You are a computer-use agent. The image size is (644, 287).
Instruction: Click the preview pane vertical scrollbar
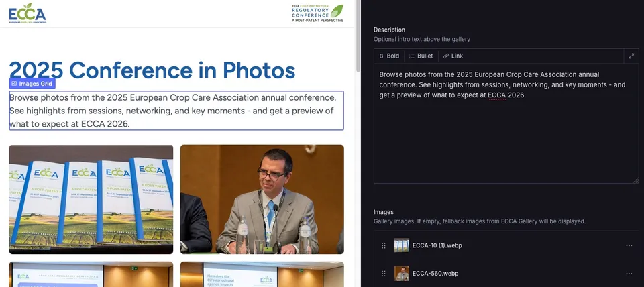click(x=358, y=36)
